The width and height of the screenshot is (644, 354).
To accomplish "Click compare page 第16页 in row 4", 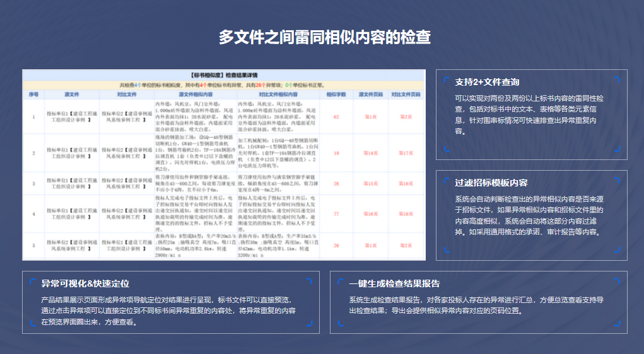I will 406,214.
